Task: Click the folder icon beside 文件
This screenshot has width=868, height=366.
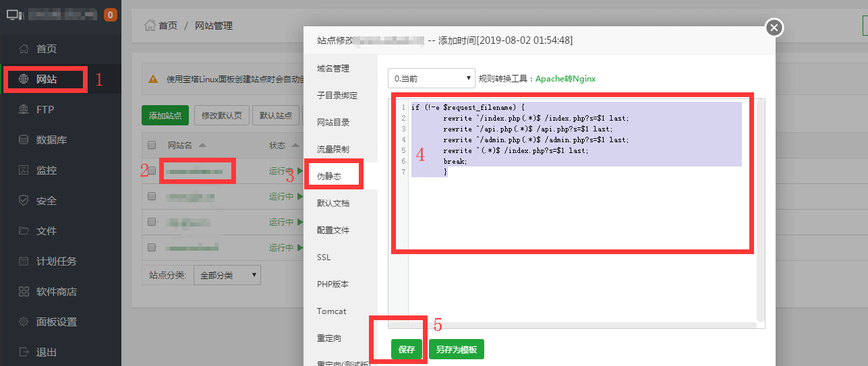Action: 24,231
